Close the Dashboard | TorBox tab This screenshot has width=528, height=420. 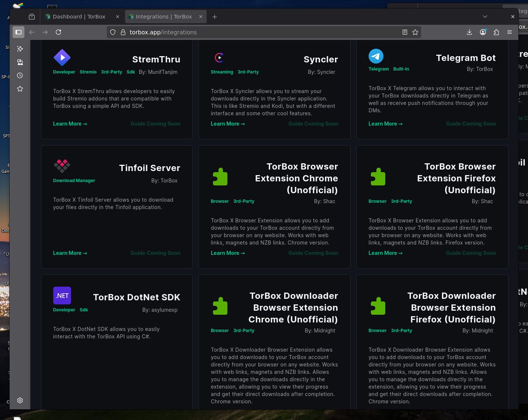tap(118, 17)
